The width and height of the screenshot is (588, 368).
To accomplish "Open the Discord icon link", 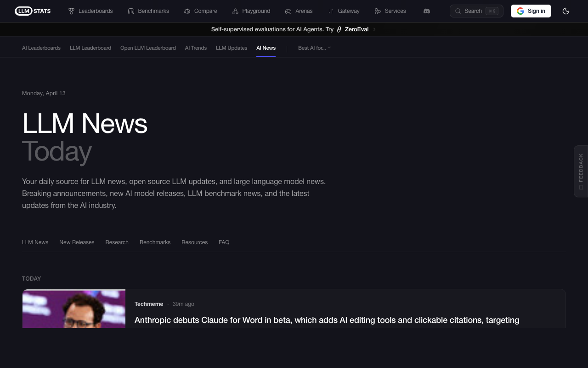I will coord(427,11).
